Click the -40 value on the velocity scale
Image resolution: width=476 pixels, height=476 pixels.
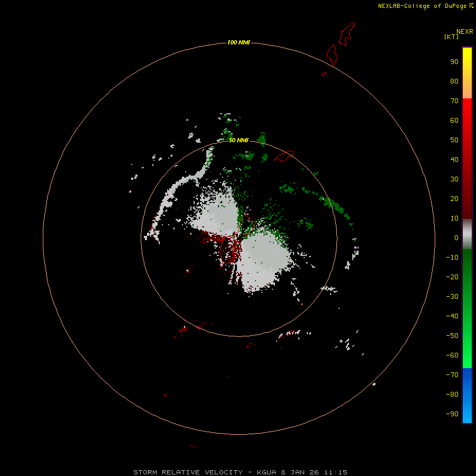click(452, 316)
